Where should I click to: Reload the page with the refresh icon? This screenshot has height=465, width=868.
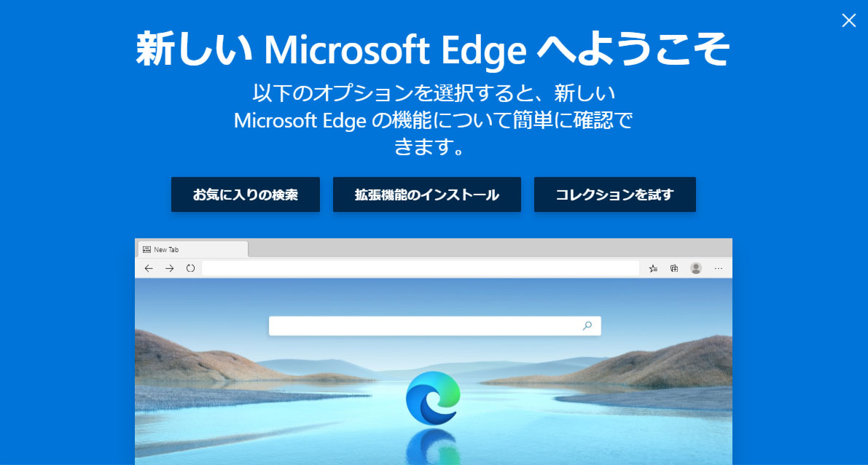click(190, 268)
